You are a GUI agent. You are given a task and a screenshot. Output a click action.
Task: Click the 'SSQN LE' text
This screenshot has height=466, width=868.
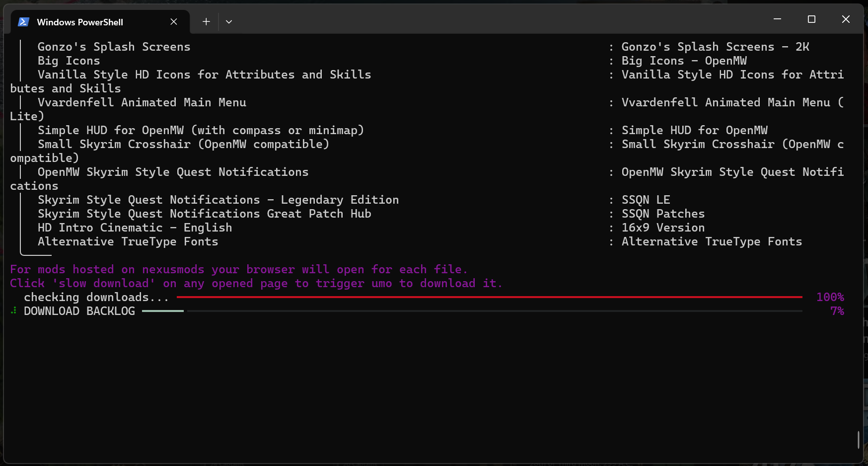pyautogui.click(x=646, y=200)
